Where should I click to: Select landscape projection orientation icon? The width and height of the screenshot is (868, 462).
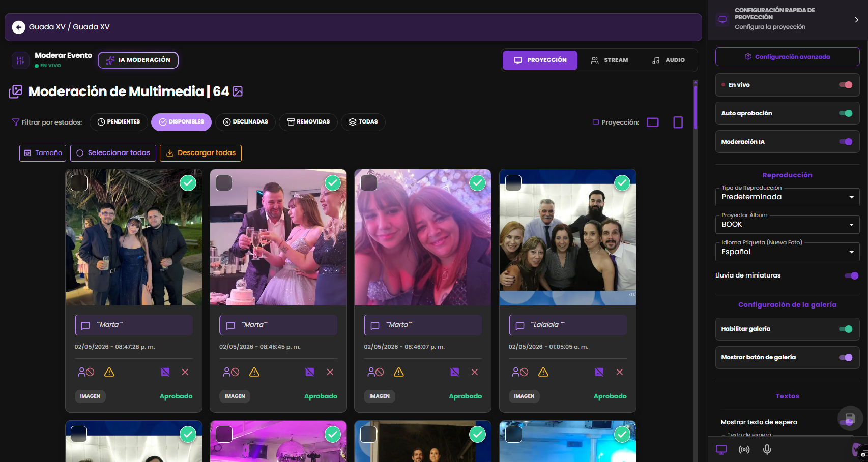pos(653,122)
